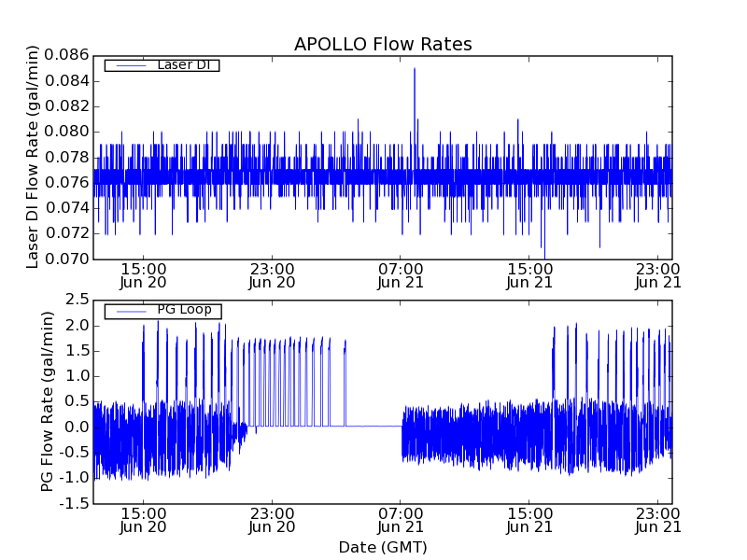
Task: Click the 0.0 tick on PG plot
Action: click(78, 427)
